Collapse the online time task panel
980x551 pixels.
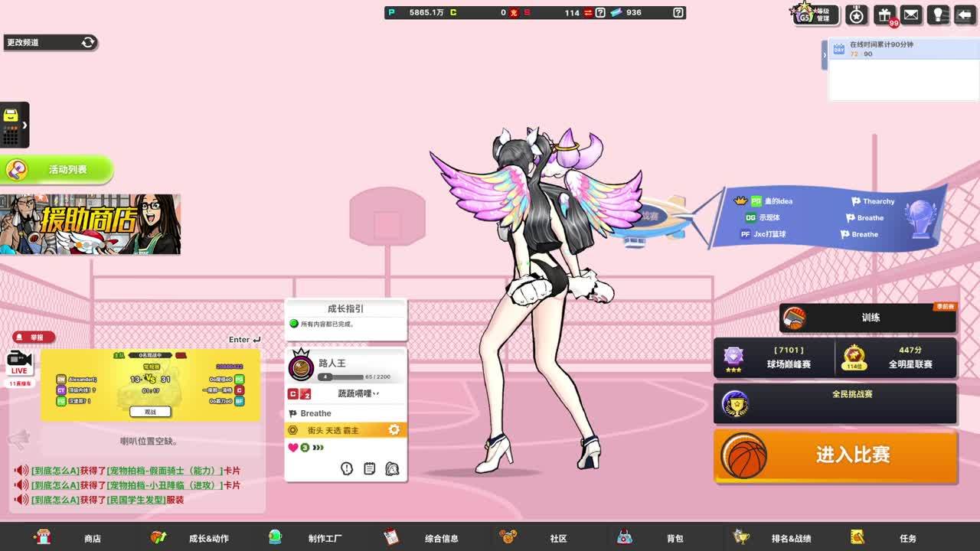coord(825,55)
